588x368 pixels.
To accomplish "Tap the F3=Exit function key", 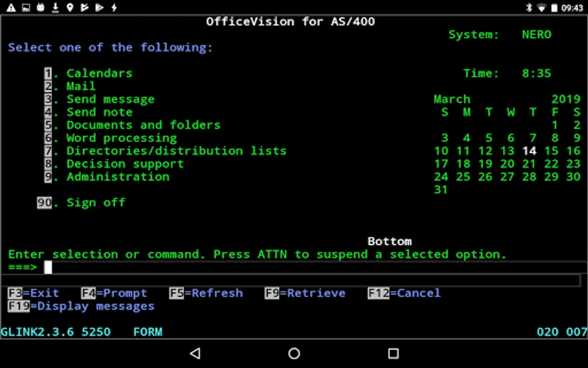I will pyautogui.click(x=33, y=293).
